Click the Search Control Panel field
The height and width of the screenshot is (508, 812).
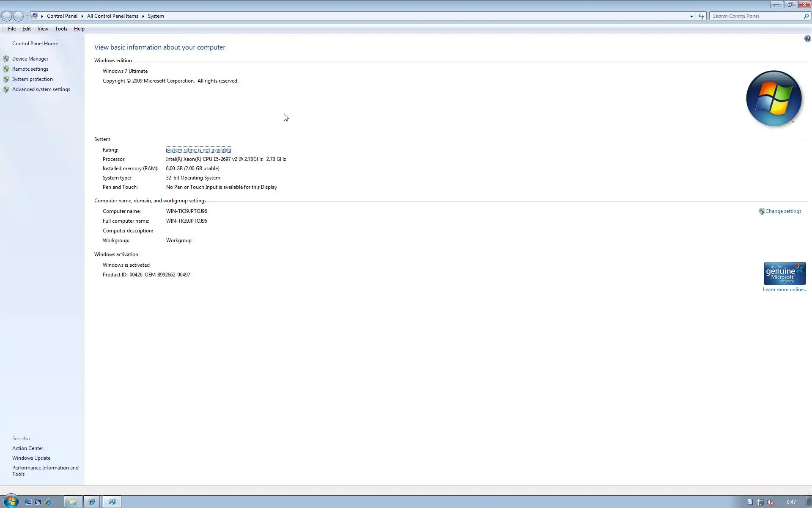(x=755, y=16)
